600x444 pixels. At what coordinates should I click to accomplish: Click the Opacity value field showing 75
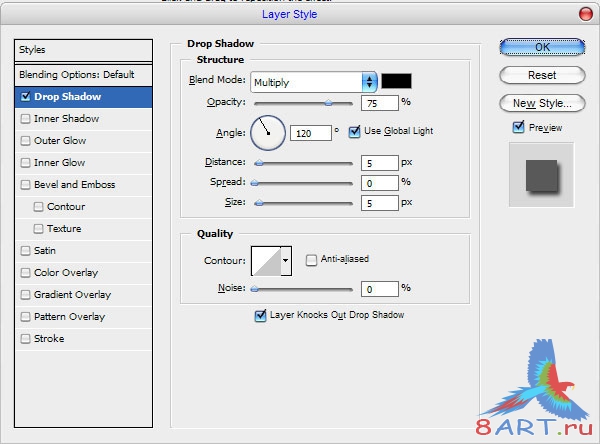tap(380, 103)
